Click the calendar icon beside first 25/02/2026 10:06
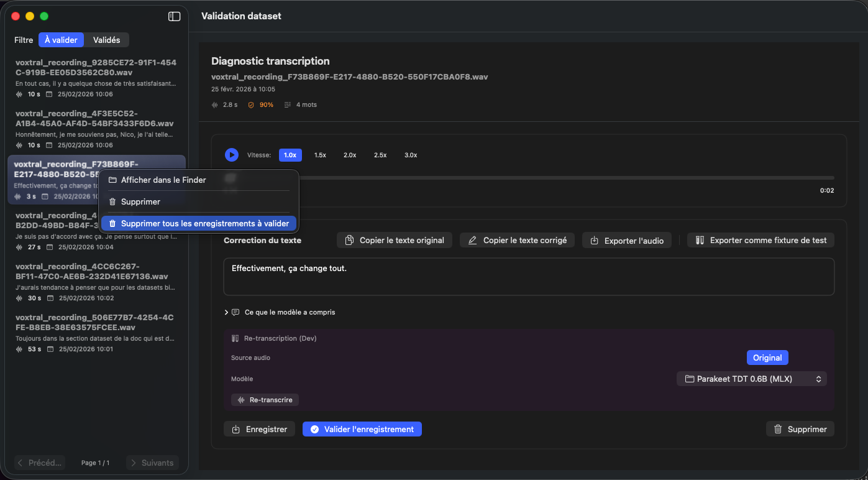 coord(49,94)
